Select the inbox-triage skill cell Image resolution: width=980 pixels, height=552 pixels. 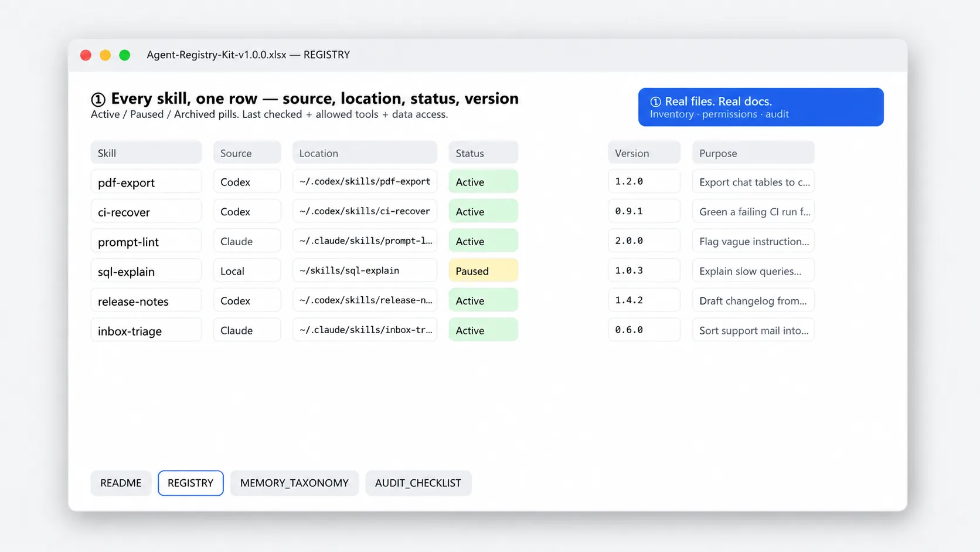(146, 330)
